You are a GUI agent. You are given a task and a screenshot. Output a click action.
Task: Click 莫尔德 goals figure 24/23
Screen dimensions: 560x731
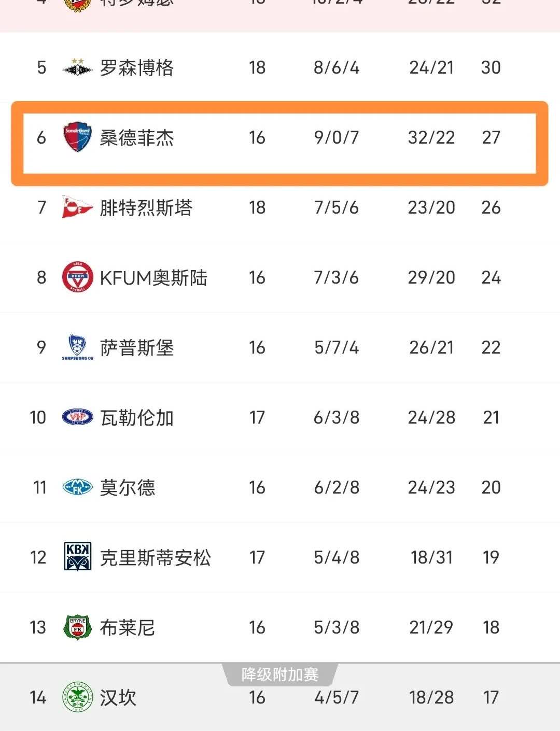pyautogui.click(x=431, y=487)
